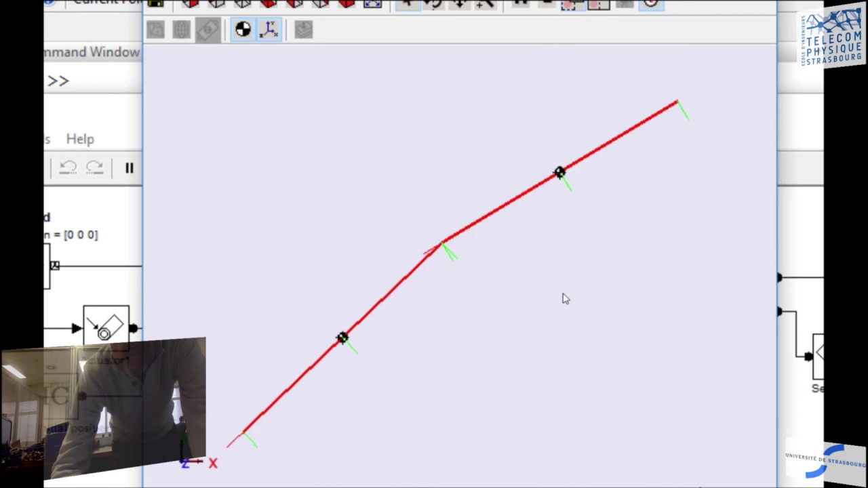The width and height of the screenshot is (868, 488).
Task: Toggle center of mass visibility icon
Action: [243, 29]
